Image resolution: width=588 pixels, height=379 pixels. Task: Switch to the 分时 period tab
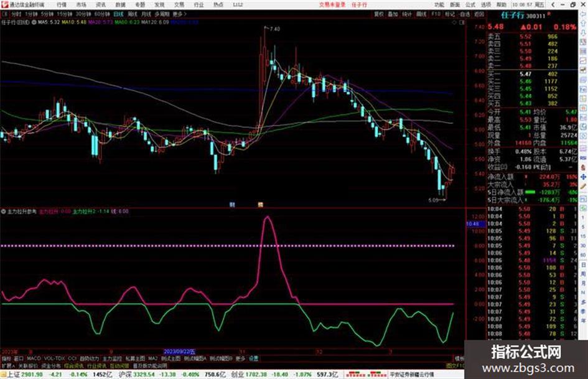pyautogui.click(x=16, y=14)
